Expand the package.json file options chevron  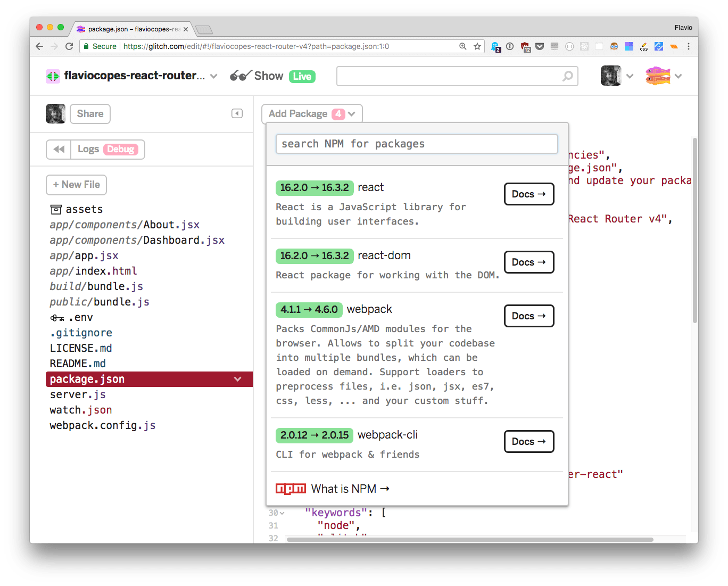click(x=238, y=379)
